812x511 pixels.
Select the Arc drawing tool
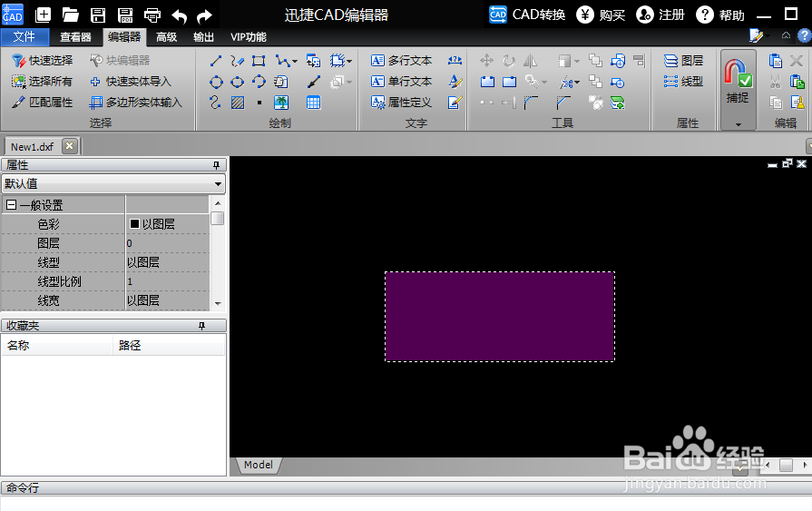point(259,82)
